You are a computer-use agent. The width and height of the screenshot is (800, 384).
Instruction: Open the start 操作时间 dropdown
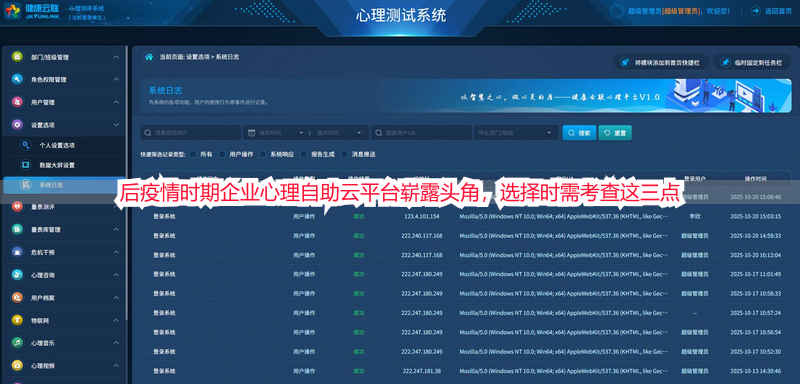(301, 133)
